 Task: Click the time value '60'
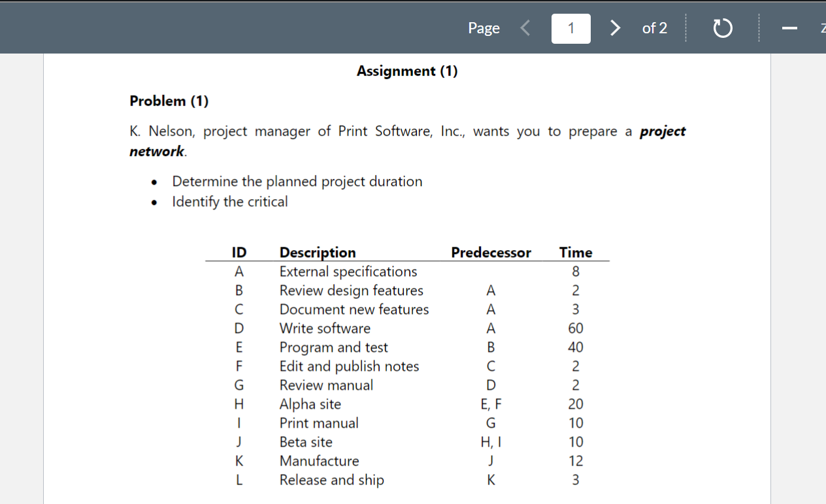[x=575, y=328]
